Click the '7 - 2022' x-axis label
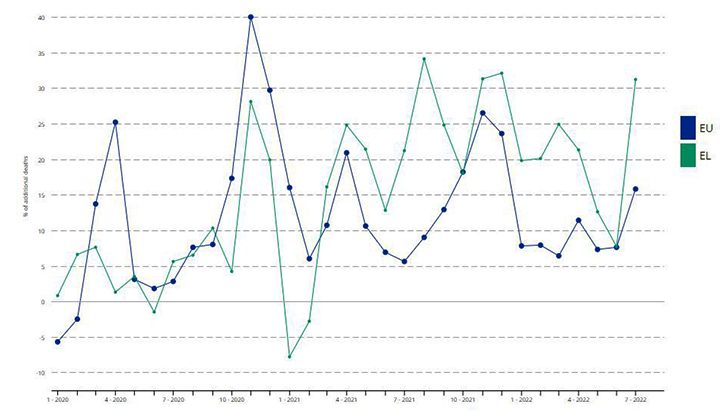The image size is (720, 411). coord(636,399)
